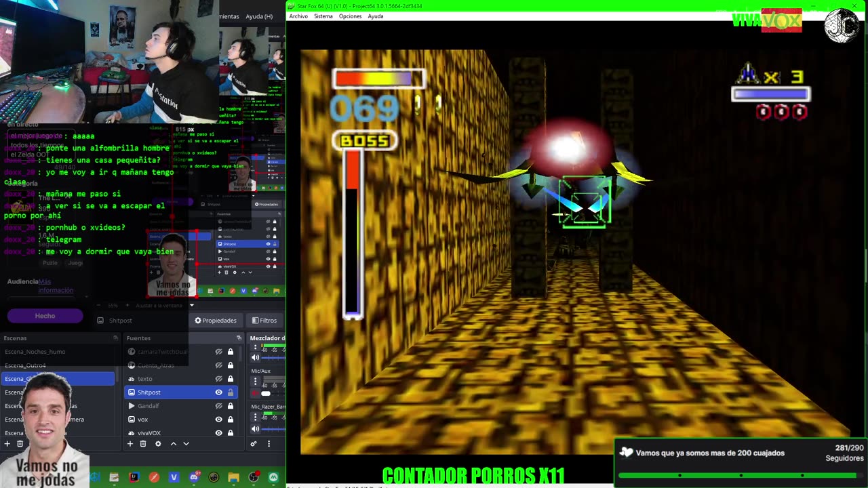Open Filtros for the selected source
Image resolution: width=868 pixels, height=488 pixels.
264,321
